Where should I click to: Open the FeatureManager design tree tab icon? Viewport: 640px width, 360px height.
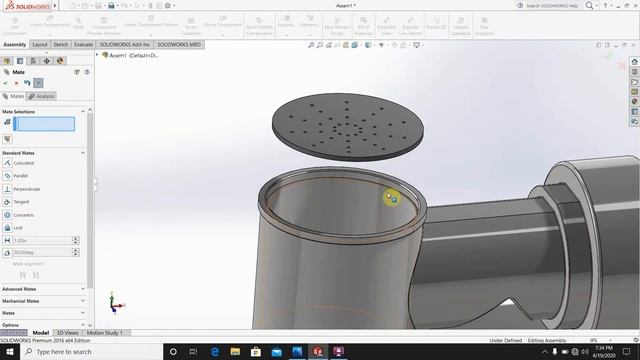[x=7, y=61]
